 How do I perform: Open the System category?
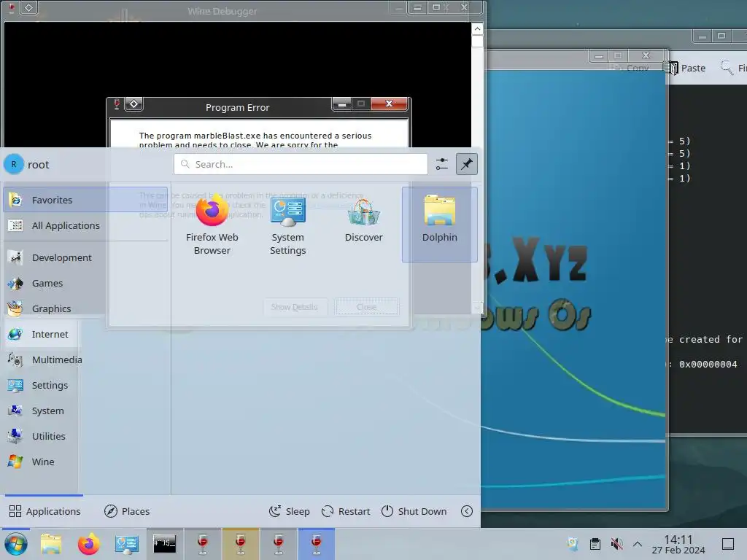[86, 411]
